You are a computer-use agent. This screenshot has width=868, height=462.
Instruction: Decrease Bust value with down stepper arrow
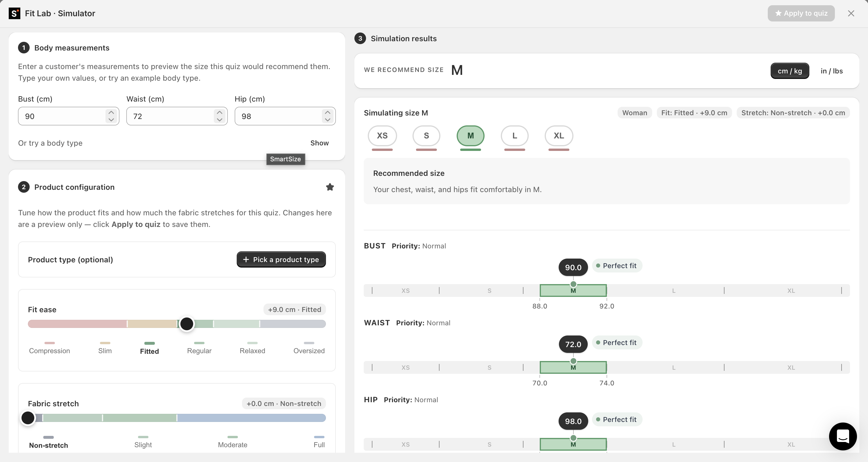(111, 120)
